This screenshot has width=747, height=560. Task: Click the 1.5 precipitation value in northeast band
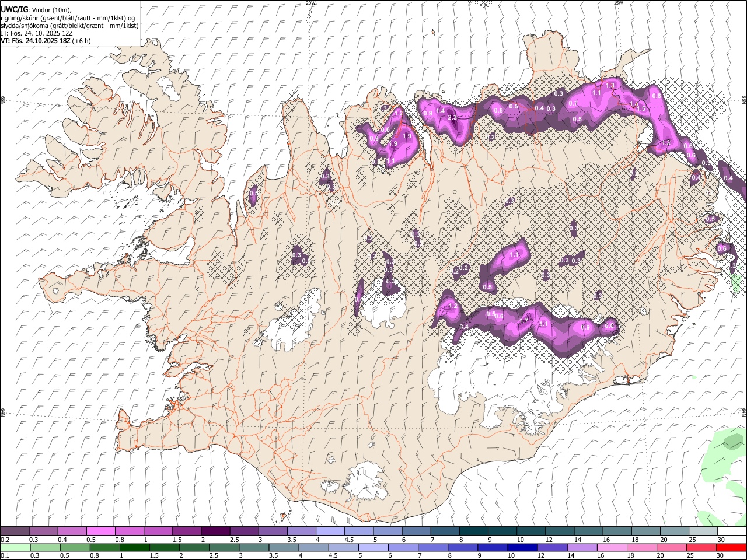click(641, 108)
